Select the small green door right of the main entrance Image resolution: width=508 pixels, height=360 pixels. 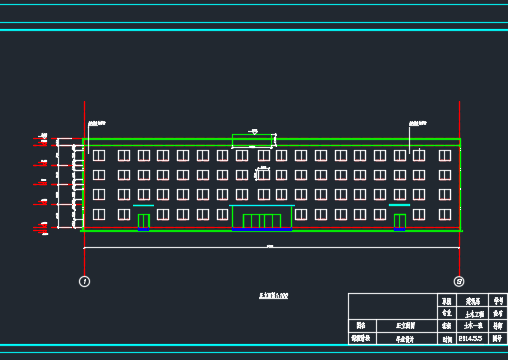click(x=400, y=221)
